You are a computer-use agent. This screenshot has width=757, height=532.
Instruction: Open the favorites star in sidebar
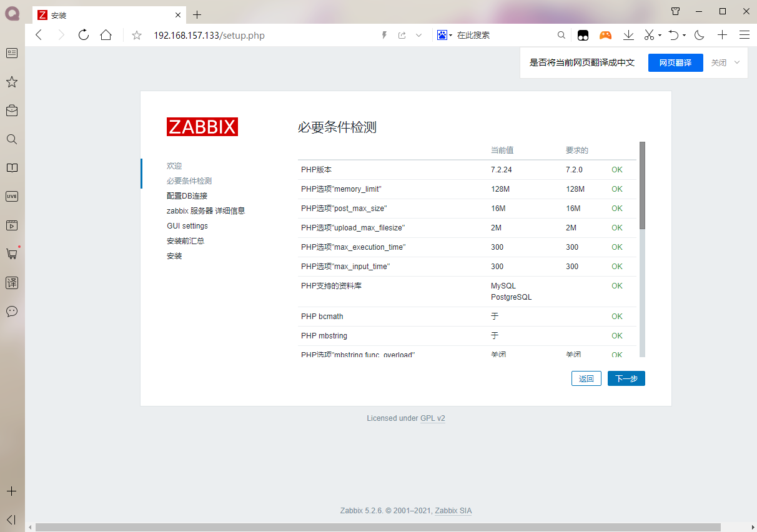(x=12, y=82)
